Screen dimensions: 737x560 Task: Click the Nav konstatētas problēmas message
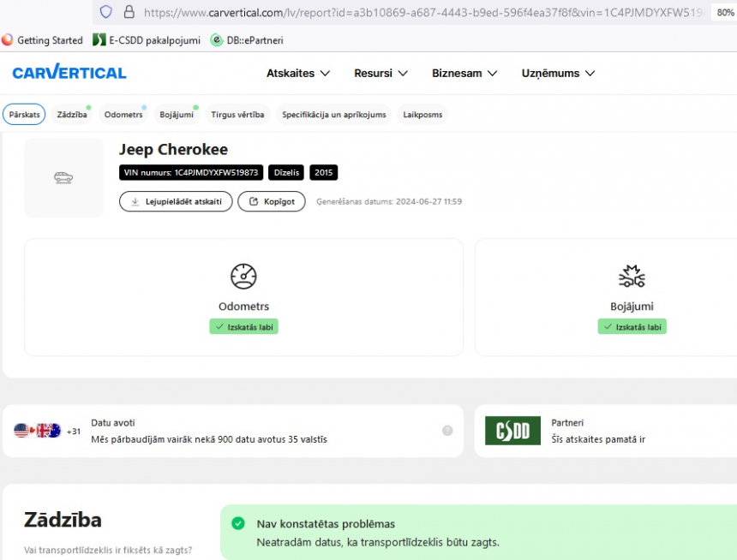point(326,524)
